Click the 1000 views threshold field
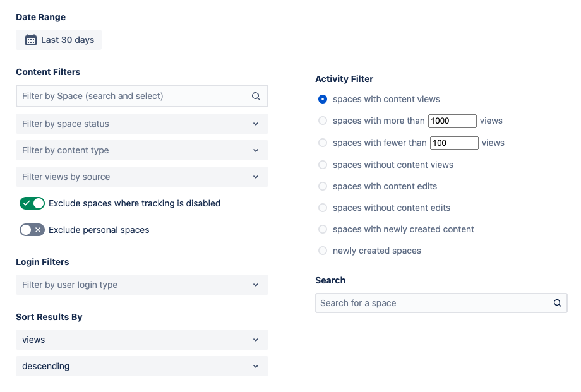The width and height of the screenshot is (581, 392). pos(452,121)
